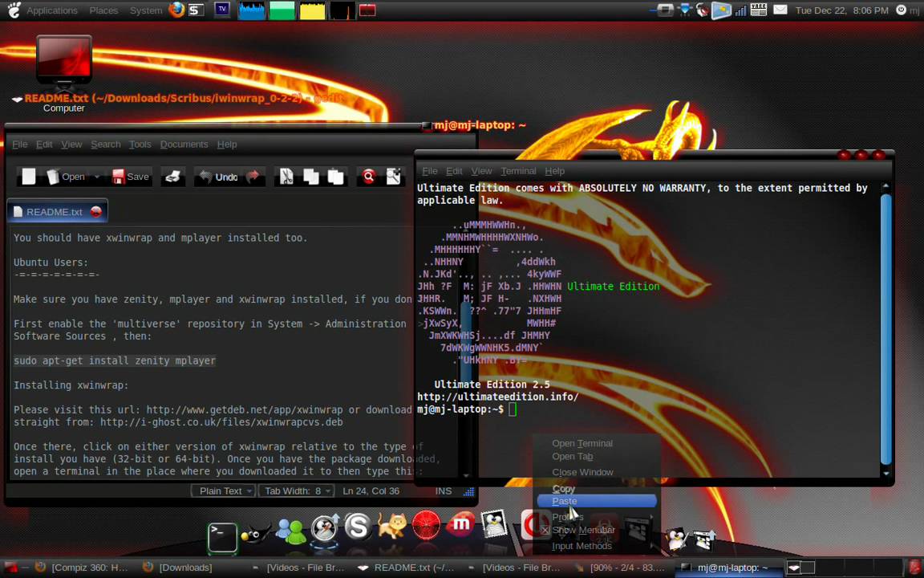
Task: Expand Input Methods submenu in context menu
Action: (x=597, y=546)
